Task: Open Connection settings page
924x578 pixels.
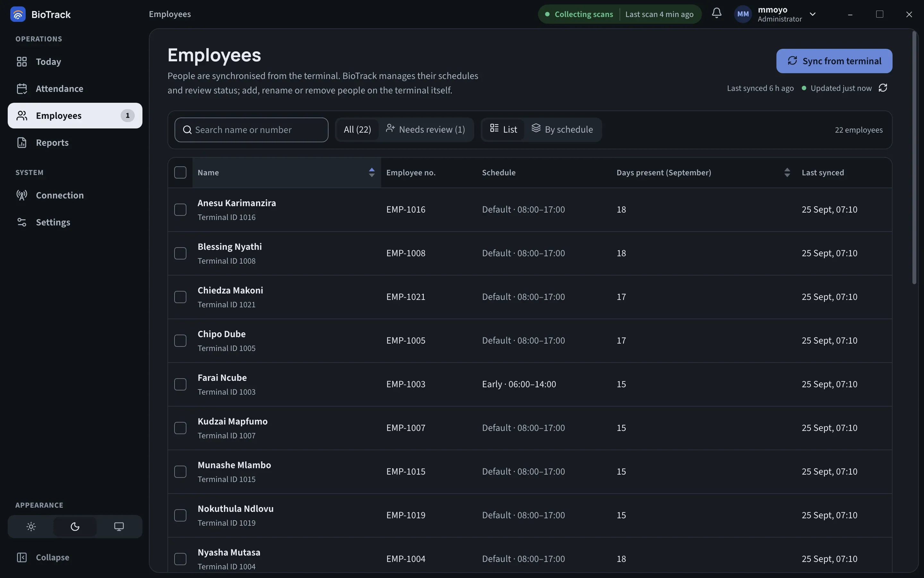Action: [75, 195]
